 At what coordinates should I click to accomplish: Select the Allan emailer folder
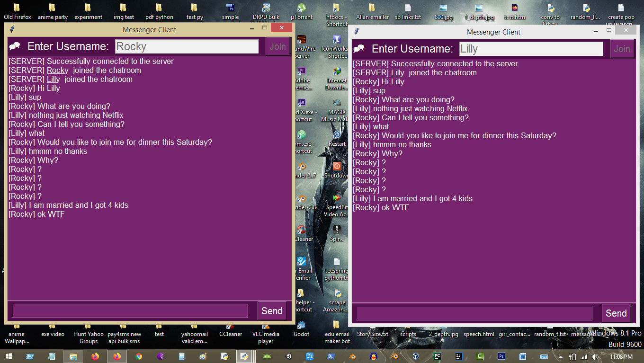(372, 12)
